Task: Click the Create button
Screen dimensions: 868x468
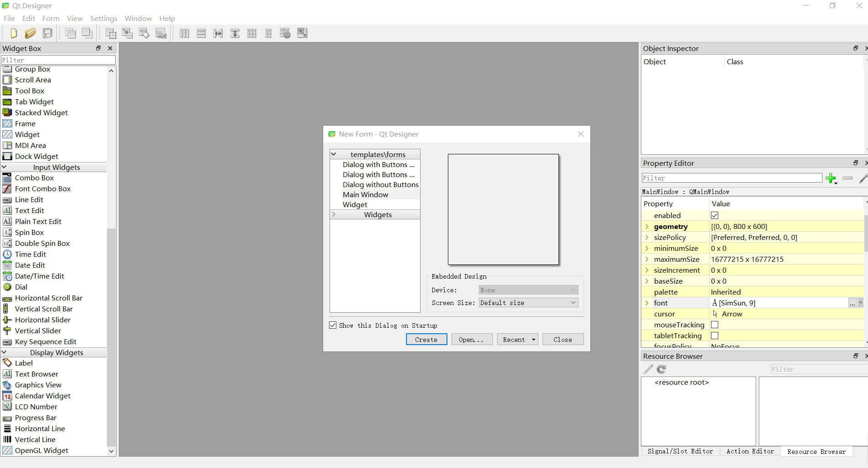Action: 426,339
